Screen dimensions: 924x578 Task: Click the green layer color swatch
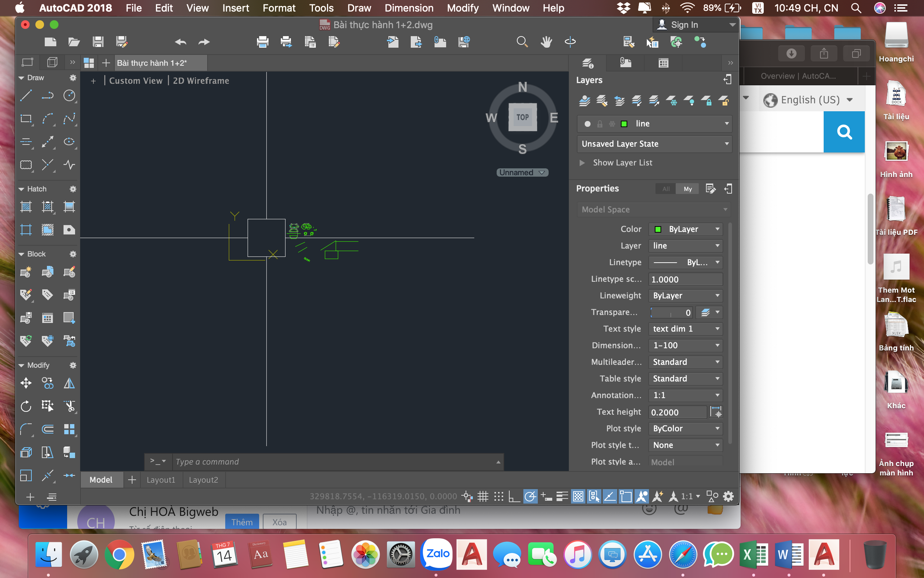pos(624,124)
